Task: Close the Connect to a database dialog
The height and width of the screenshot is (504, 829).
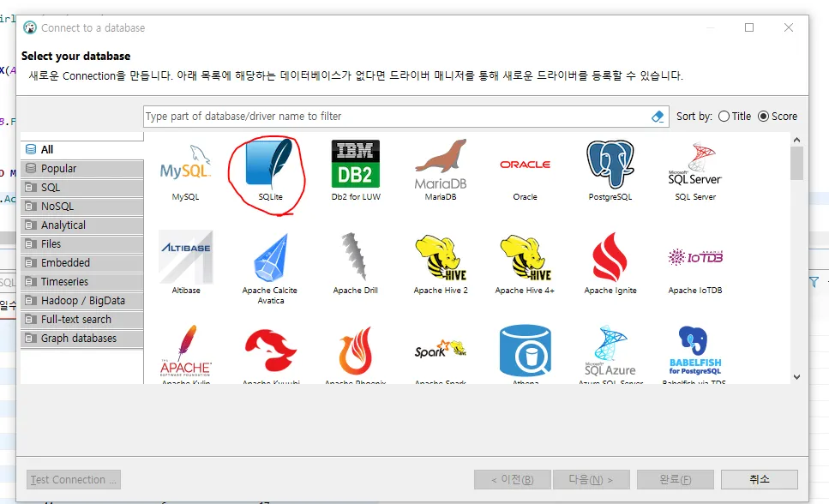Action: (789, 27)
